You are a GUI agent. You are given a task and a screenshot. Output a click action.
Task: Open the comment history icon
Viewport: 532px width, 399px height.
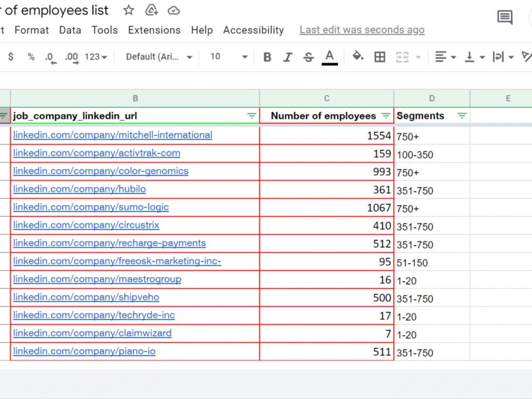click(505, 17)
